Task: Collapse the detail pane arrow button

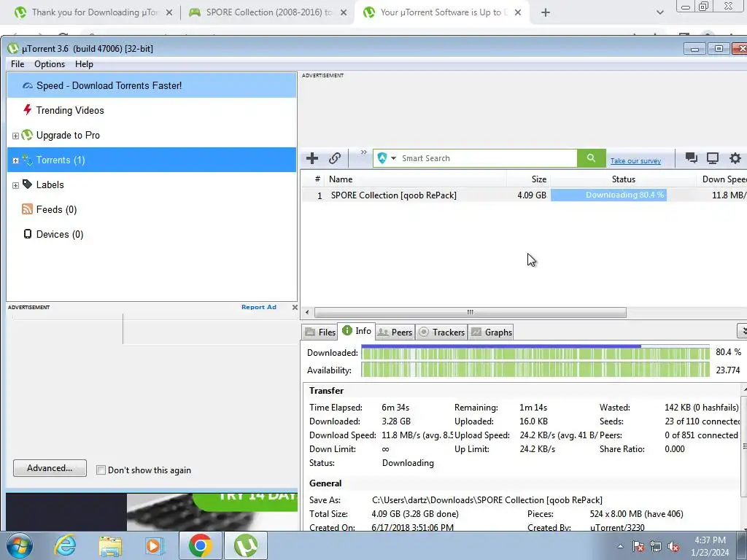Action: pos(742,330)
